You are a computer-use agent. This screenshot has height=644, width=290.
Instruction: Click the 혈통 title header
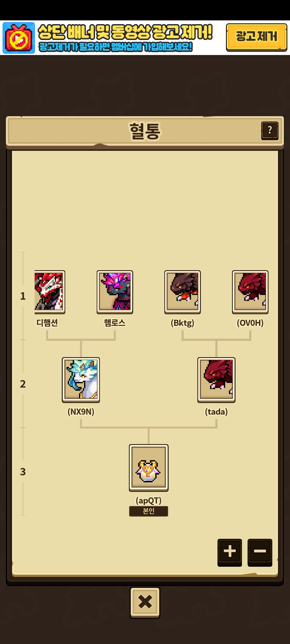pos(145,131)
